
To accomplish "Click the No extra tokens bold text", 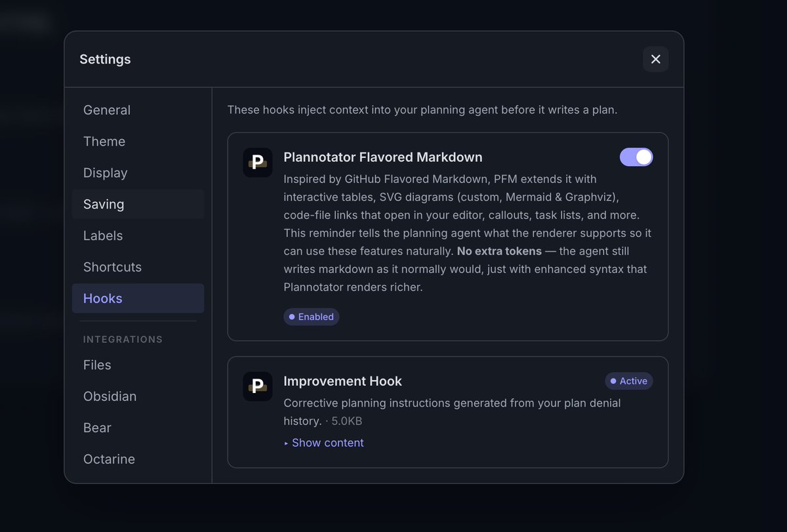I will click(499, 251).
